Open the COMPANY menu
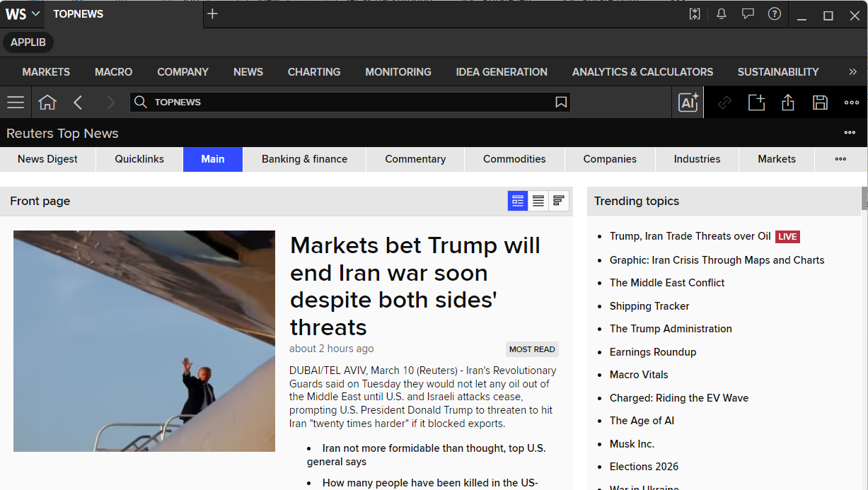Viewport: 868px width, 490px height. pos(183,72)
